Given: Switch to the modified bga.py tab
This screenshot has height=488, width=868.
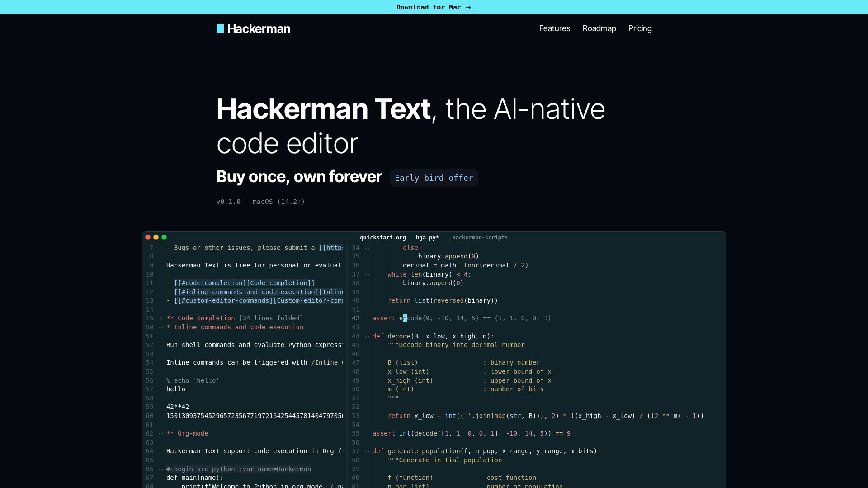Looking at the screenshot, I should click(427, 237).
